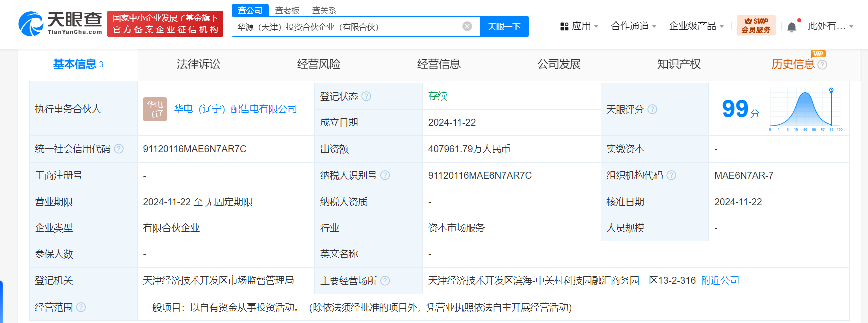Click help icon next to 统一社会信用代码
This screenshot has width=868, height=323.
[119, 149]
